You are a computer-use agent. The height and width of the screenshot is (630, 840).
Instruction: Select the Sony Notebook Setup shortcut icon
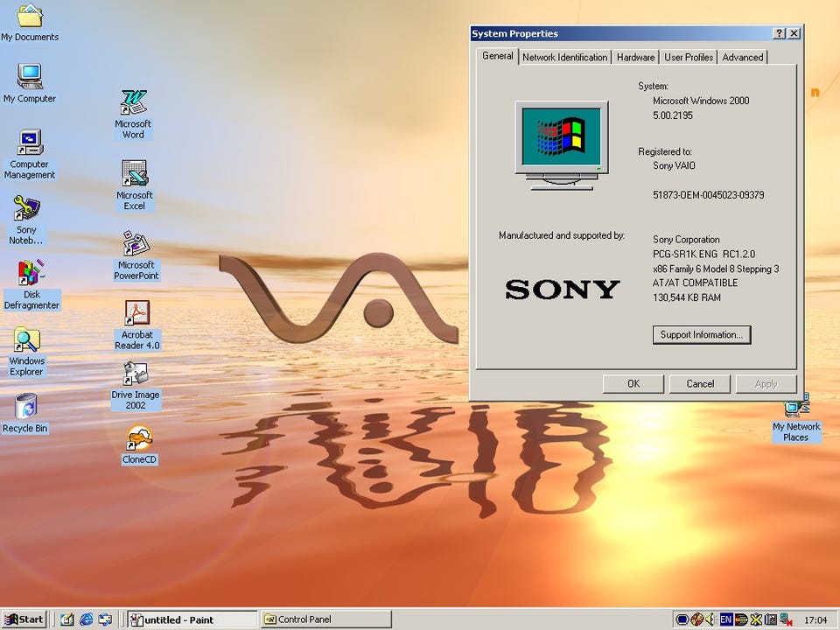pos(25,220)
